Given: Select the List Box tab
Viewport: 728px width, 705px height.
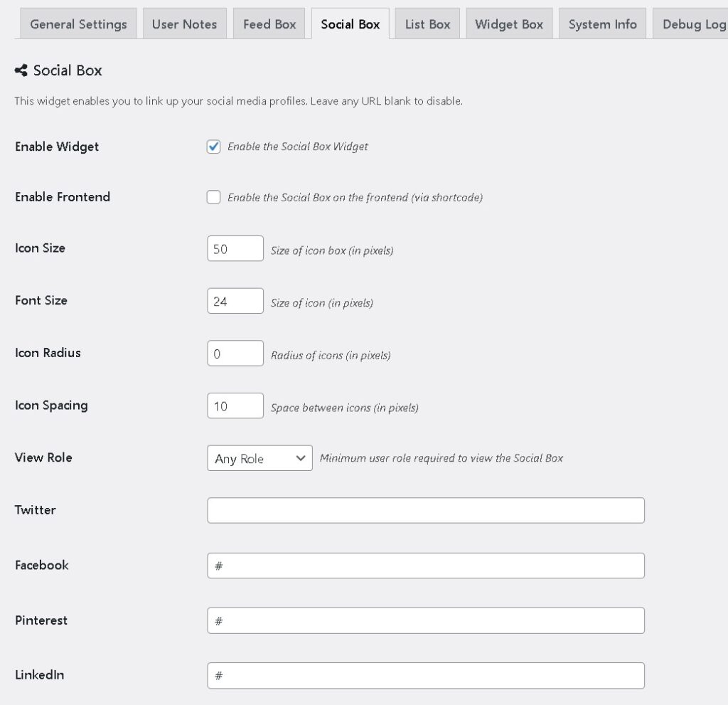Looking at the screenshot, I should click(427, 24).
